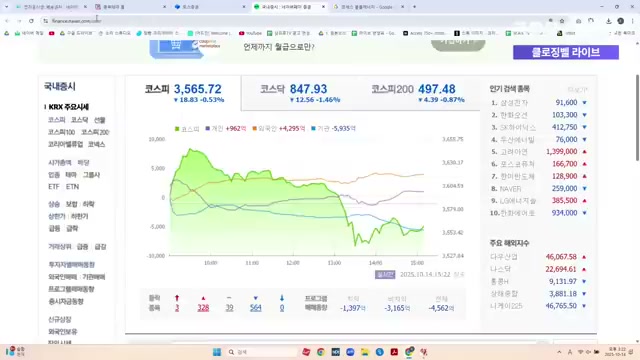Click the purple 개인 chart legend marker
The width and height of the screenshot is (640, 360).
point(208,129)
